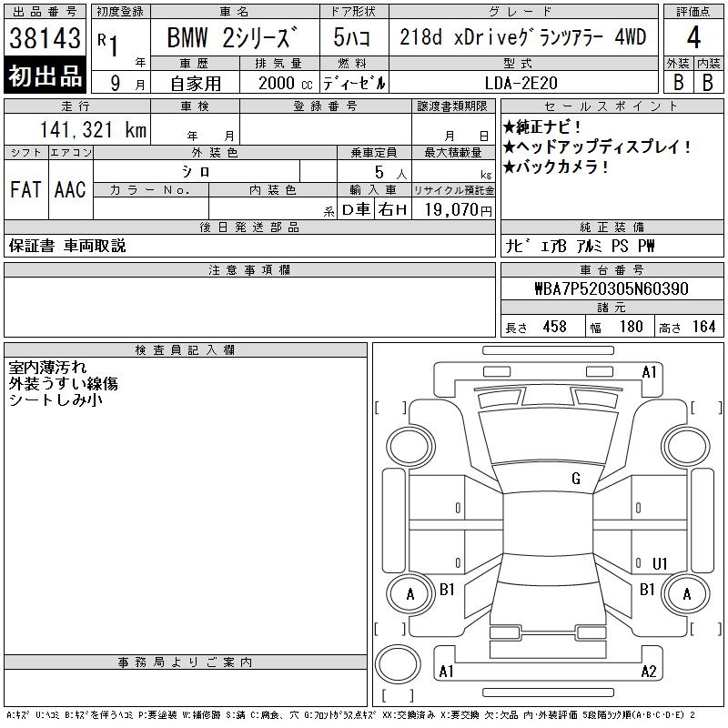Click the A1 marker at diagram bottom left
The height and width of the screenshot is (728, 728).
point(447,672)
